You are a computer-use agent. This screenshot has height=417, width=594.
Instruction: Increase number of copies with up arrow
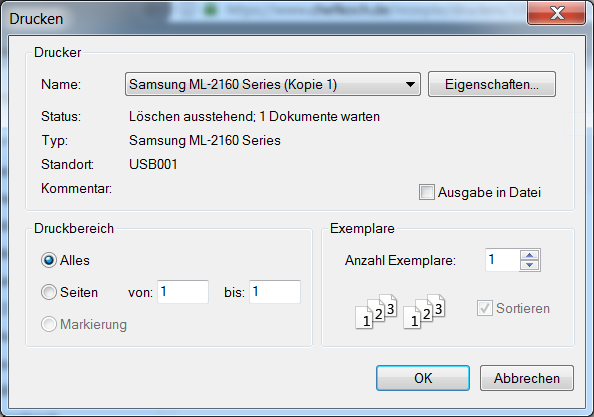(x=530, y=255)
